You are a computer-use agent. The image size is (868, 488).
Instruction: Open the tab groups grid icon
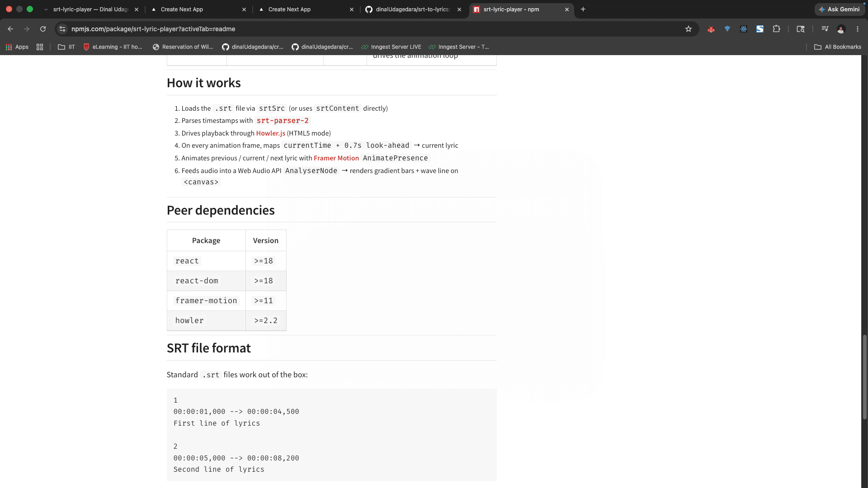40,47
